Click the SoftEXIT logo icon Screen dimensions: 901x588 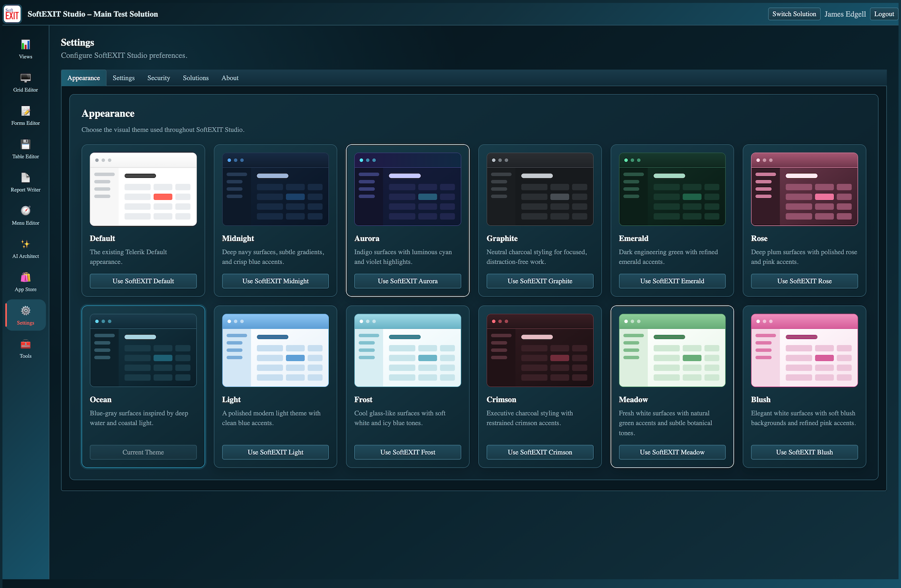tap(12, 14)
